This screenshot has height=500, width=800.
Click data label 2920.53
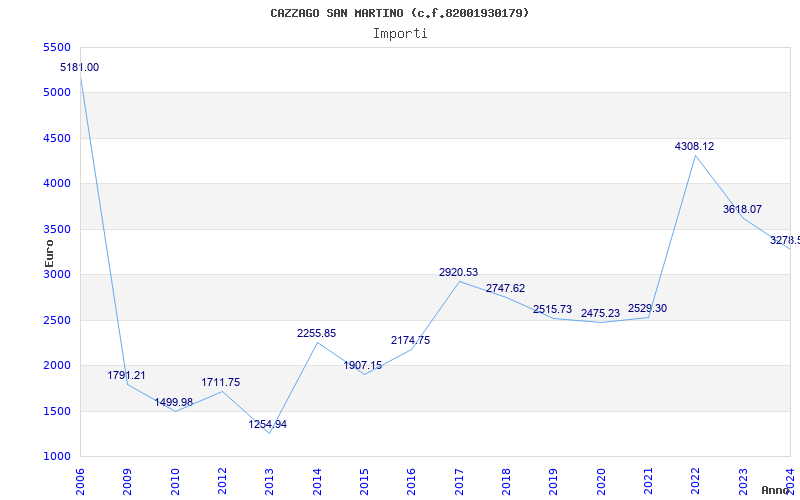click(x=459, y=272)
